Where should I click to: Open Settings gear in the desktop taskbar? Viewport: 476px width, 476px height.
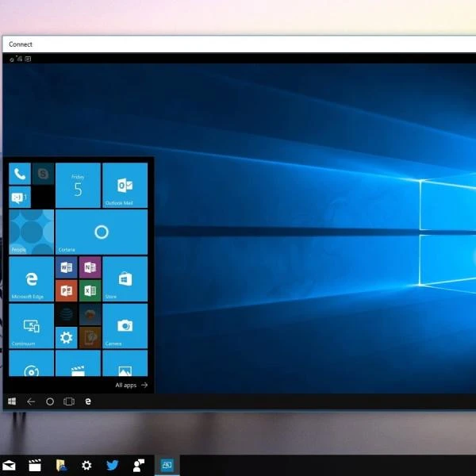[x=86, y=465]
